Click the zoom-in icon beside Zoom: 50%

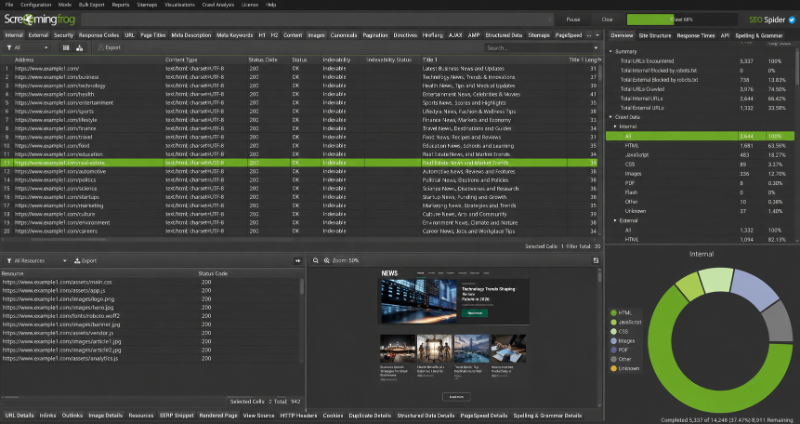tap(327, 261)
